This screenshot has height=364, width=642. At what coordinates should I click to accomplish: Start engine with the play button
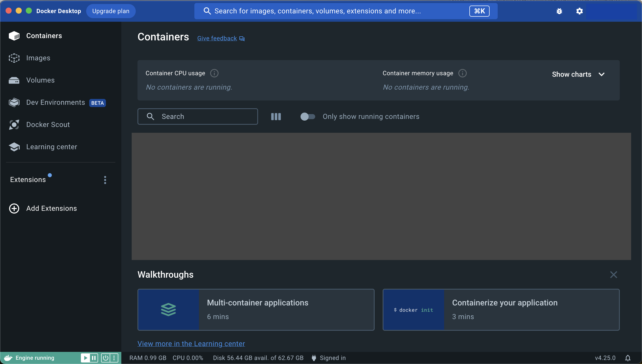[x=85, y=358]
